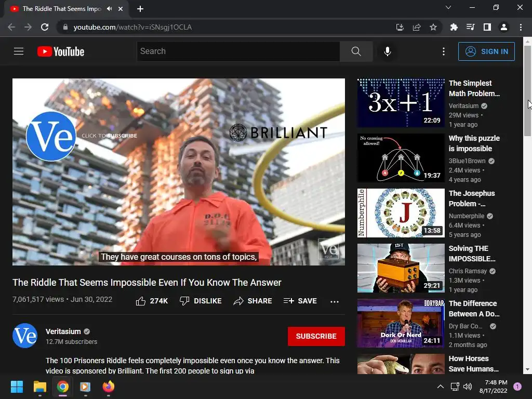Open 'Solving THE IMPOSSIBLE' title link
This screenshot has height=399, width=532.
click(x=472, y=254)
